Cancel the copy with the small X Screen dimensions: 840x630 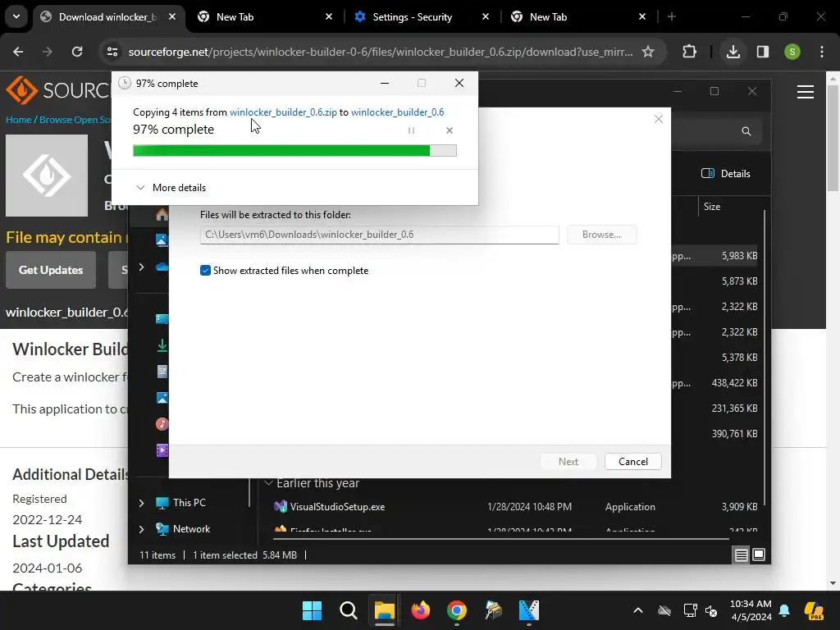click(x=450, y=130)
